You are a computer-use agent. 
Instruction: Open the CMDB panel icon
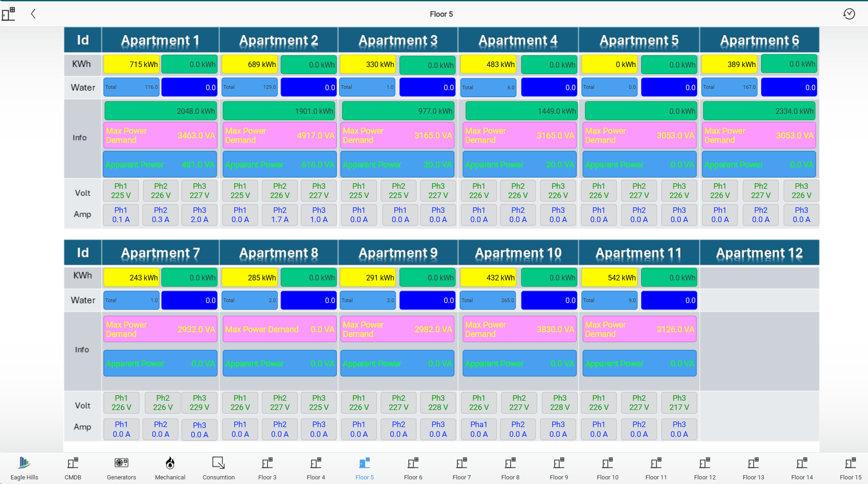click(73, 463)
